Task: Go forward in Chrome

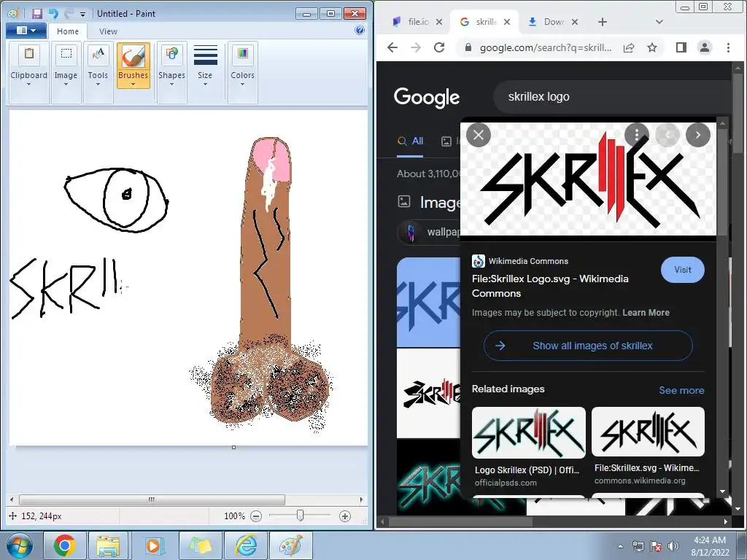Action: [x=416, y=47]
